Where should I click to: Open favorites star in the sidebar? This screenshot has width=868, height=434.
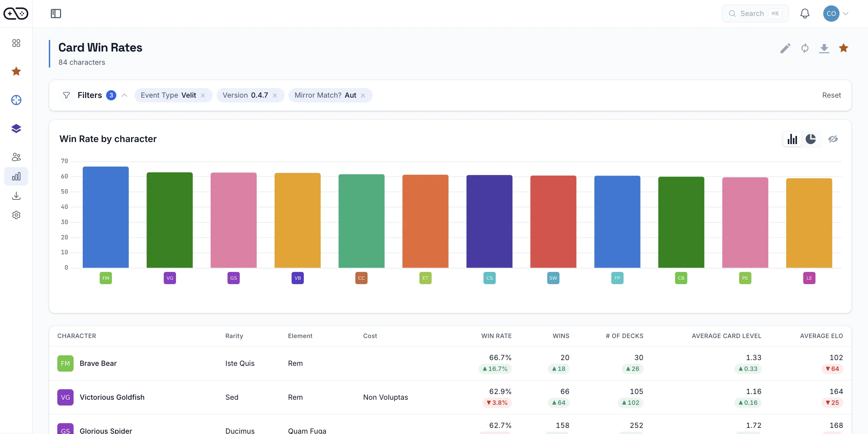pyautogui.click(x=16, y=71)
